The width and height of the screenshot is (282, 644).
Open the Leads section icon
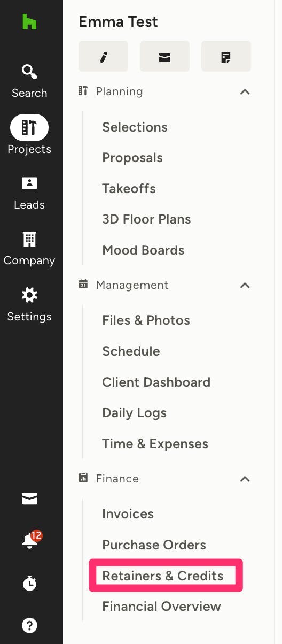pyautogui.click(x=29, y=183)
